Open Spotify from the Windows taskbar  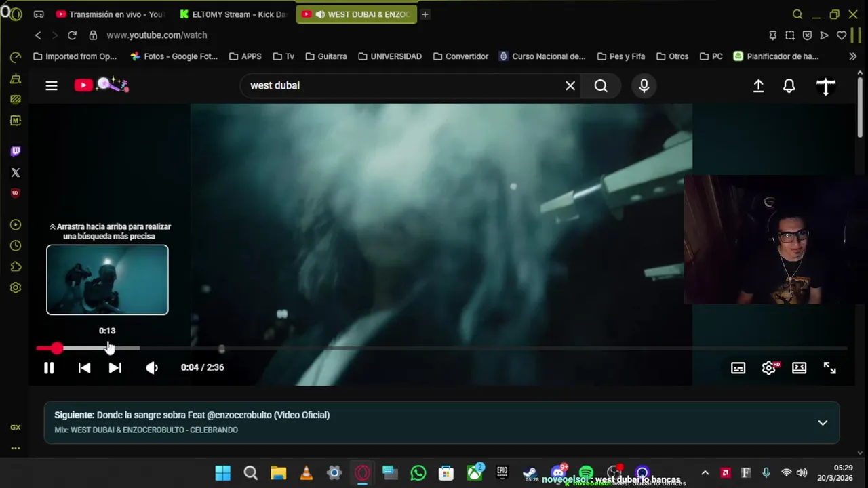(x=586, y=472)
